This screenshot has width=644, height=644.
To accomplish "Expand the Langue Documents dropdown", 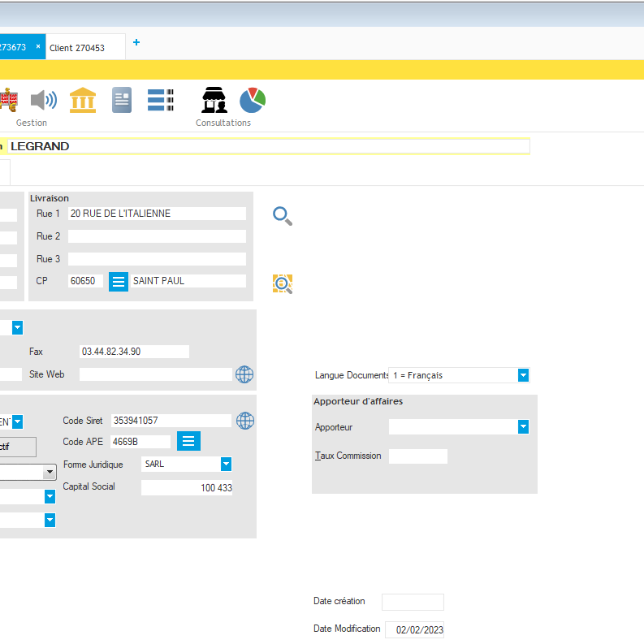I will pyautogui.click(x=523, y=375).
